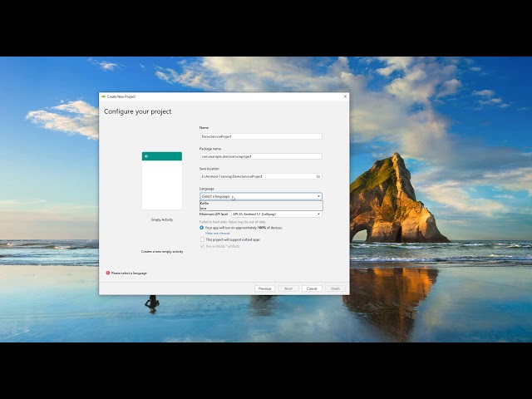
Task: Click the 'Configure your project' heading
Action: (x=138, y=111)
